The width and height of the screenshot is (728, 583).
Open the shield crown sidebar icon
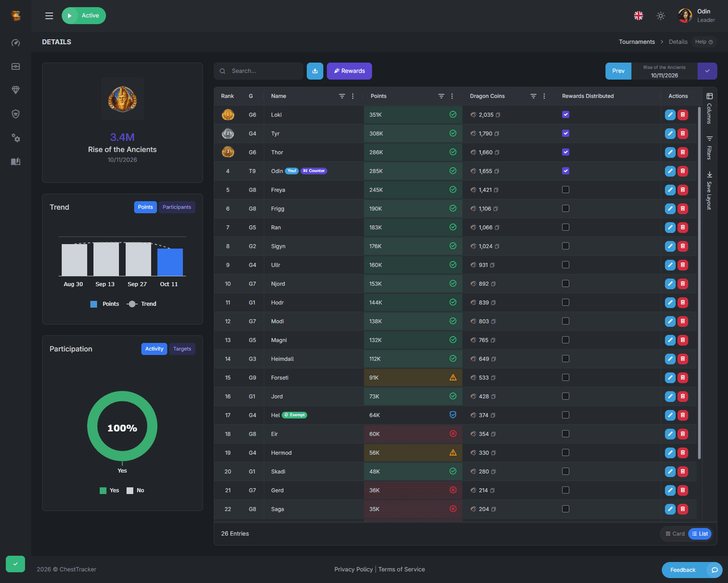tap(16, 114)
